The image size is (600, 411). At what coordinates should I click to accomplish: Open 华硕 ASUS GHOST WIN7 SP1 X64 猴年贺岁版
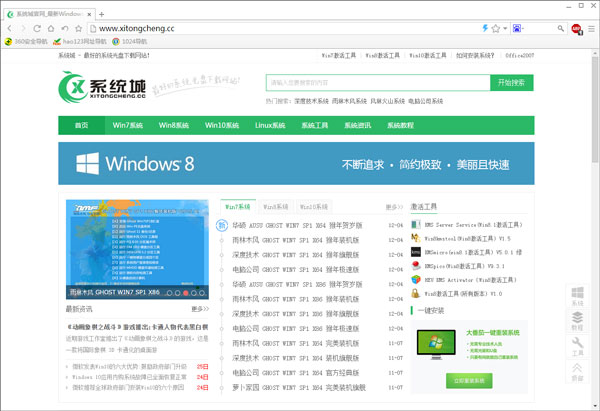[297, 225]
